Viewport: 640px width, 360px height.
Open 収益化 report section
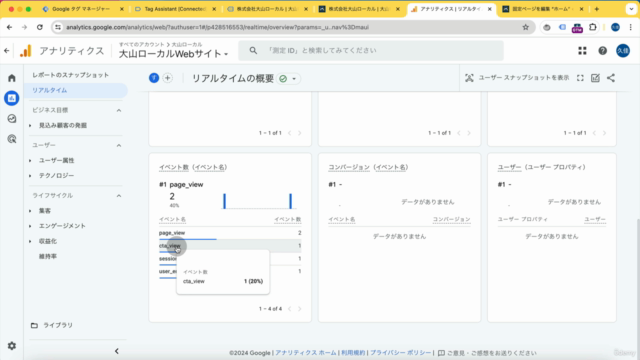[x=48, y=241]
